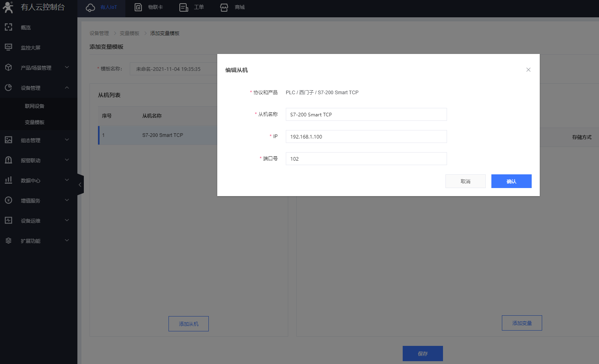Click the IP address input field
The image size is (599, 364).
[366, 136]
